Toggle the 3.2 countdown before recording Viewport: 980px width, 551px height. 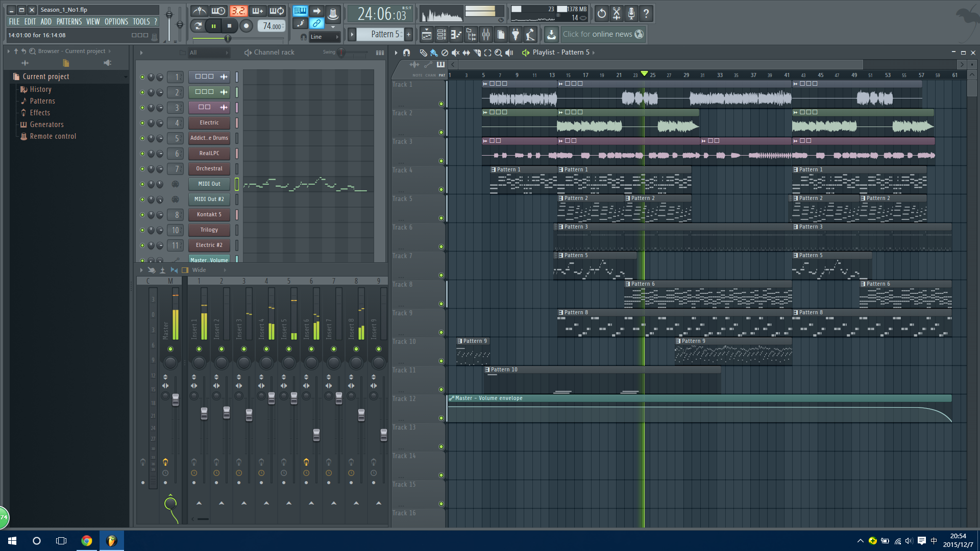point(238,11)
